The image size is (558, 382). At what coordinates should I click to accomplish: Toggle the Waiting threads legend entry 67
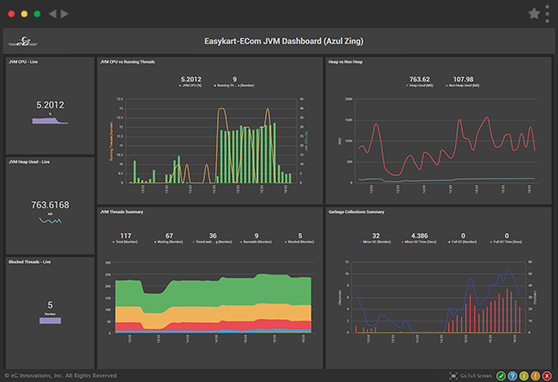[169, 238]
